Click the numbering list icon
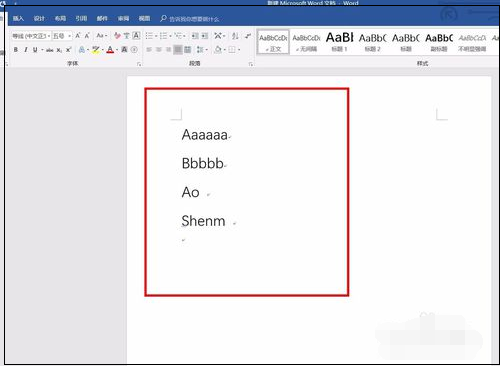502x366 pixels. tap(163, 35)
